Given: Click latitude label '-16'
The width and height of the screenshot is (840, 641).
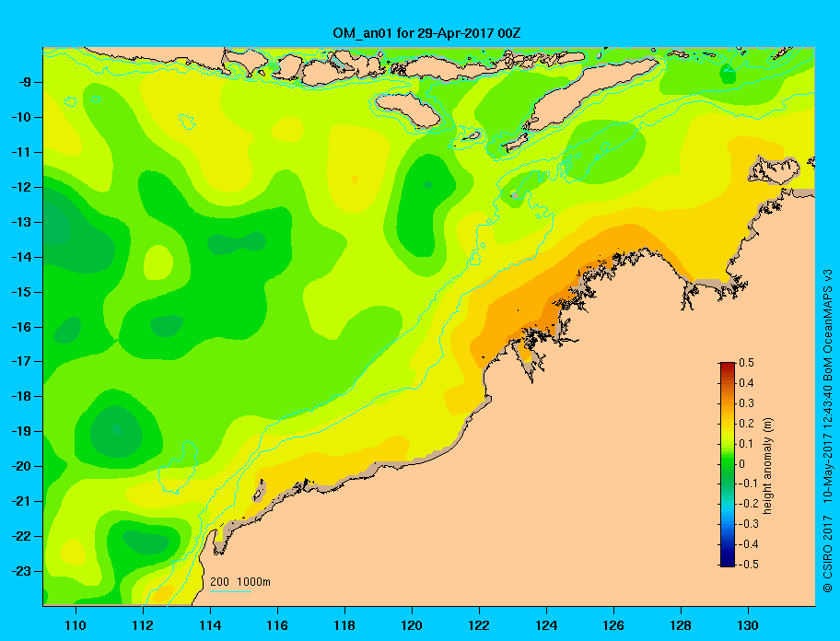Looking at the screenshot, I should pos(20,327).
